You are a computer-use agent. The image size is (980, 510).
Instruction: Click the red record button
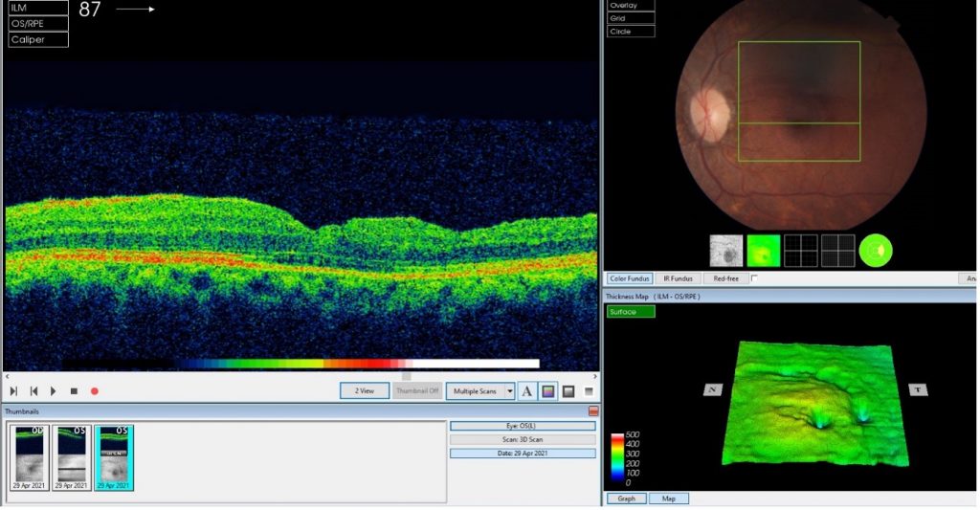(x=95, y=391)
